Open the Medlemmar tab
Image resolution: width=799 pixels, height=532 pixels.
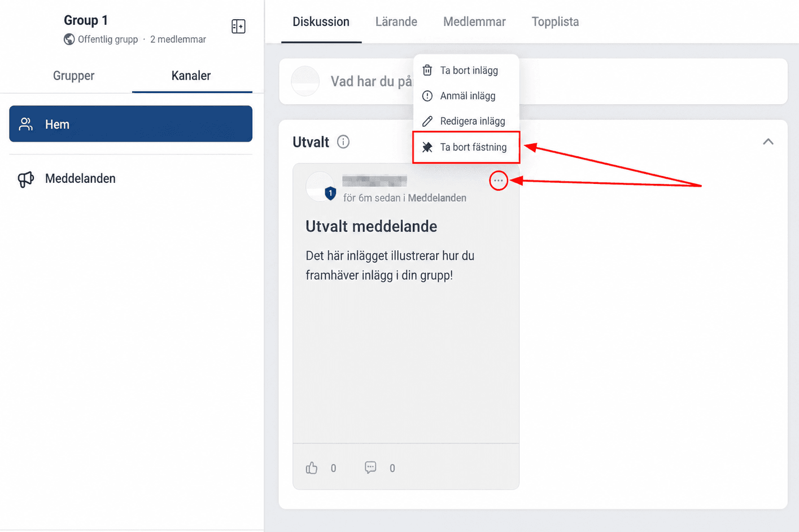pos(474,22)
